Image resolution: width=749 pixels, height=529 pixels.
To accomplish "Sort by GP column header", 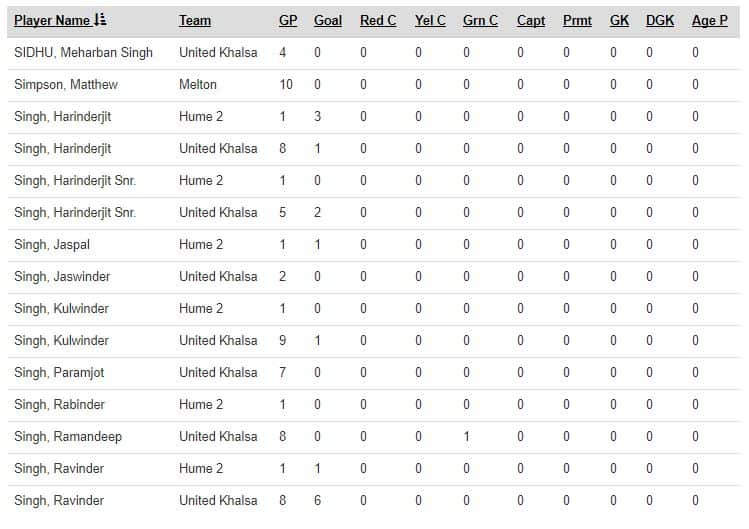I will (x=288, y=20).
